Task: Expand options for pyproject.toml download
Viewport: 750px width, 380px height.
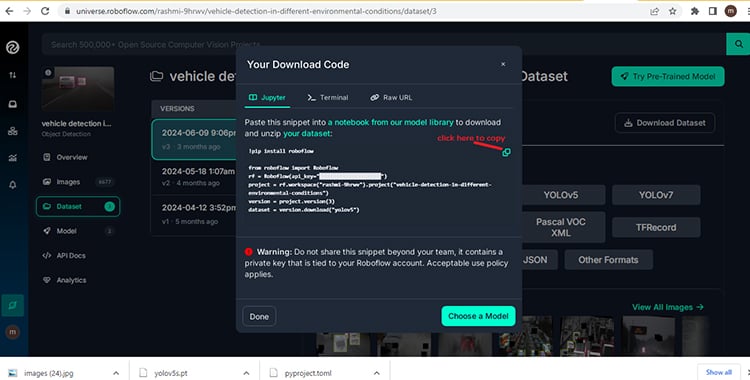Action: click(x=376, y=373)
